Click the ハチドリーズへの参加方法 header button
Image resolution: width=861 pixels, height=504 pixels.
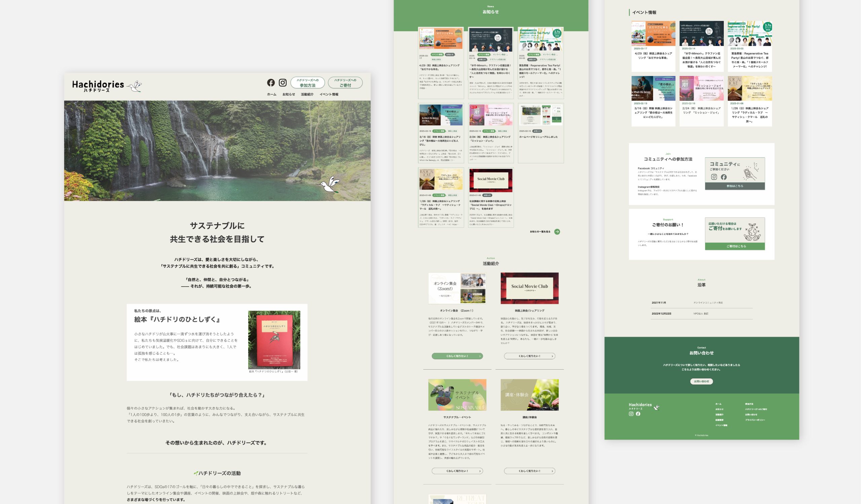pos(307,83)
